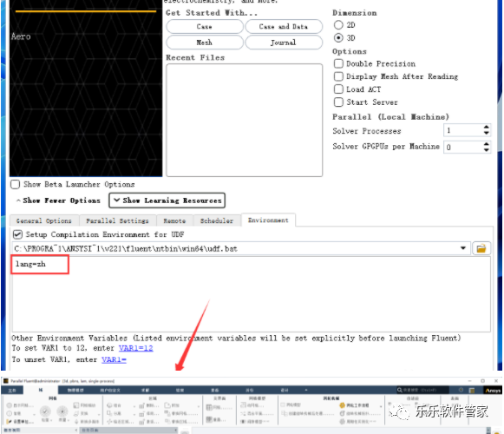Click help icon in Fluent window header
This screenshot has height=434, width=504.
[461, 390]
